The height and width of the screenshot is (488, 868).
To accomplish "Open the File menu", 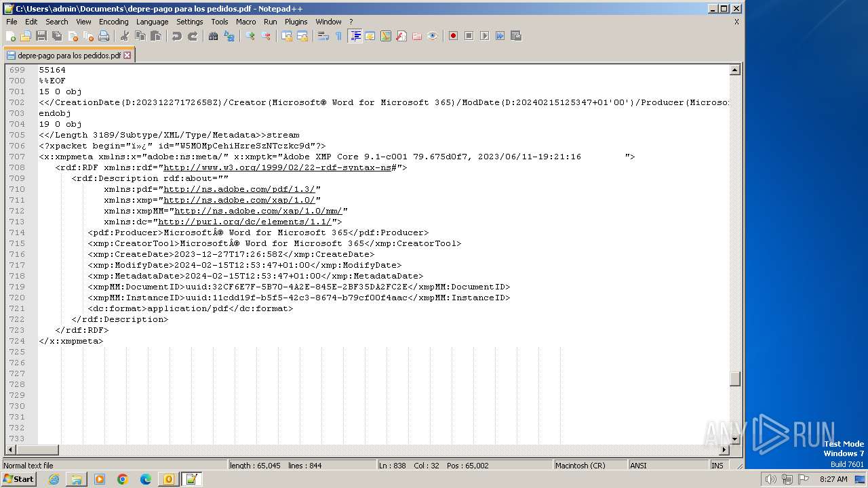I will [x=12, y=22].
